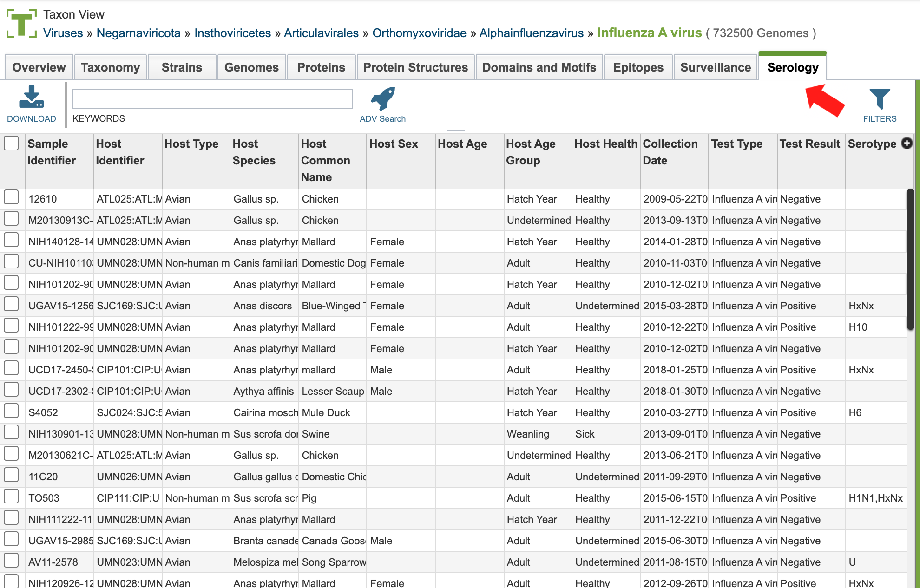Image resolution: width=920 pixels, height=588 pixels.
Task: Toggle the select-all header checkbox
Action: pos(11,143)
